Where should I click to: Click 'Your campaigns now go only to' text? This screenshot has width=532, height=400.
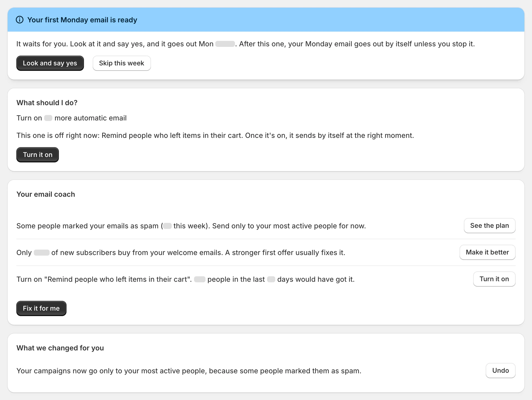click(189, 371)
